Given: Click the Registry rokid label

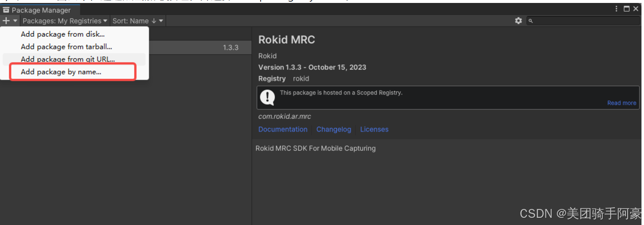Looking at the screenshot, I should [x=284, y=78].
